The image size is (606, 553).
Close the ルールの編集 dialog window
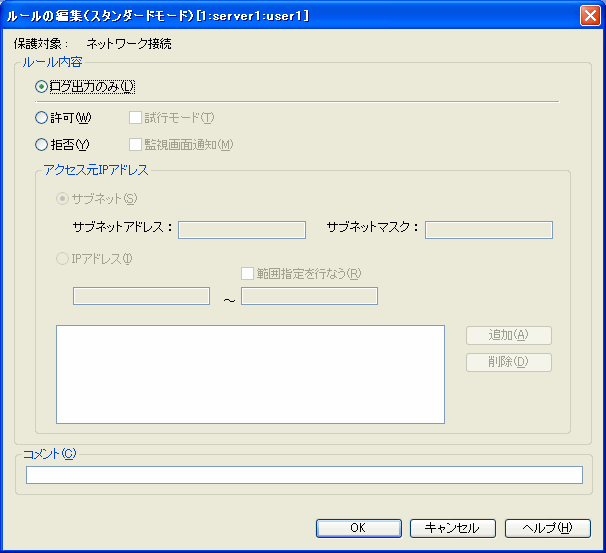click(x=590, y=16)
